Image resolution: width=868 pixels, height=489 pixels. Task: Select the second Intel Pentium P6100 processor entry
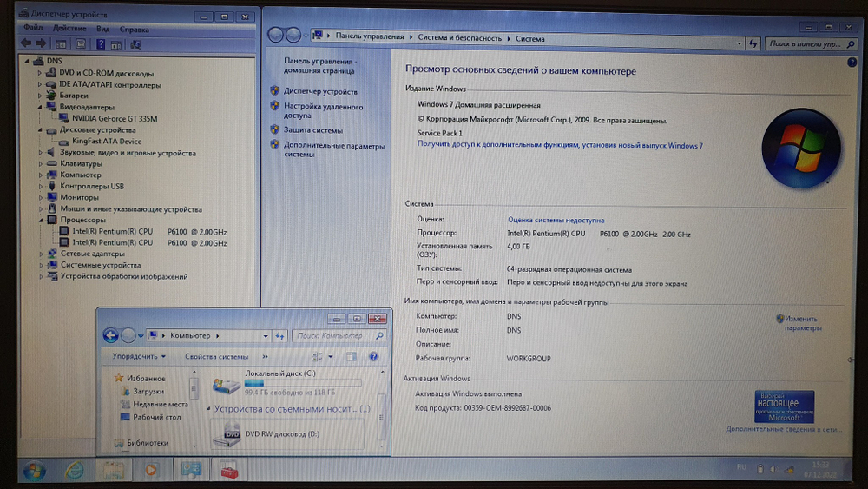(x=149, y=242)
